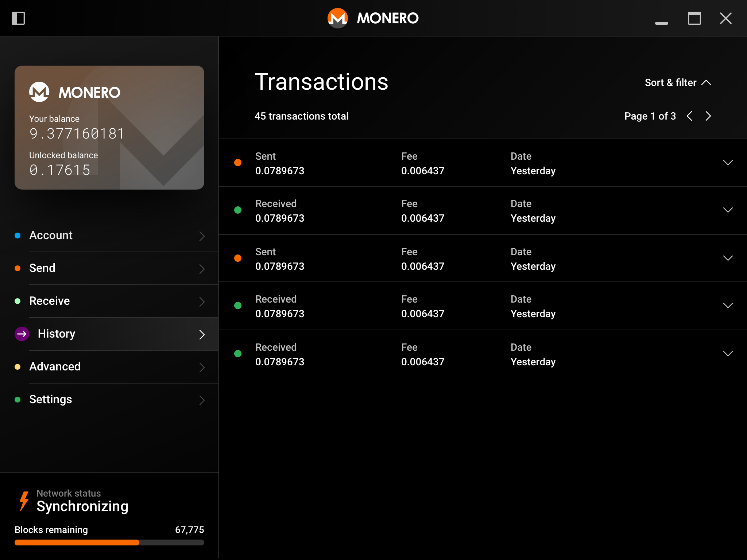Click the orange Monero logo in title bar
The height and width of the screenshot is (560, 747).
tap(337, 18)
